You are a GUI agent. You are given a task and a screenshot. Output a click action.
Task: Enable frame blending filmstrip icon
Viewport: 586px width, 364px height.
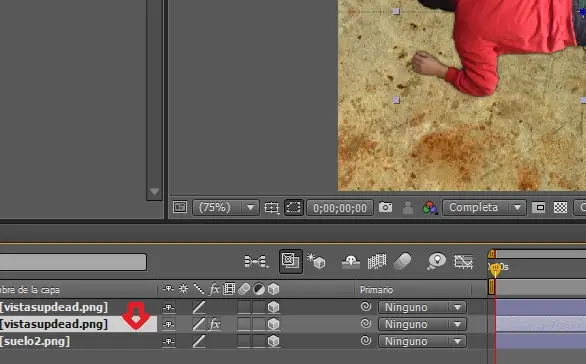(x=377, y=261)
